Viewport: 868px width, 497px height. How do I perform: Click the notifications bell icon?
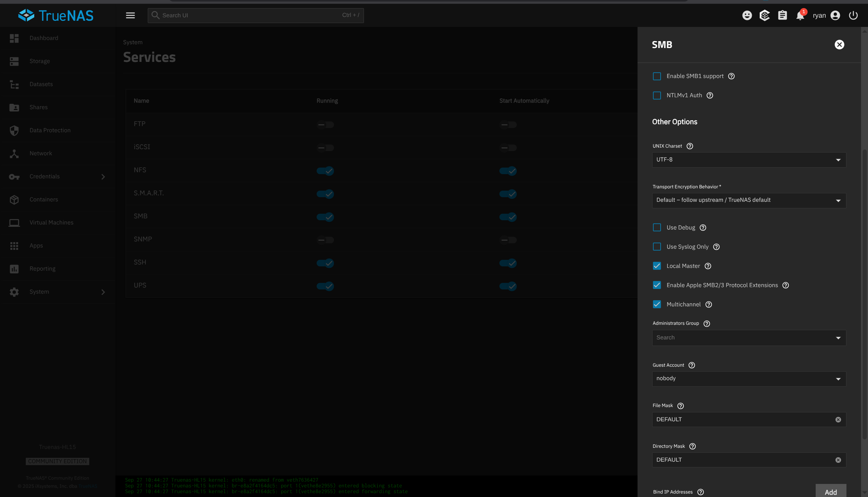pos(800,16)
